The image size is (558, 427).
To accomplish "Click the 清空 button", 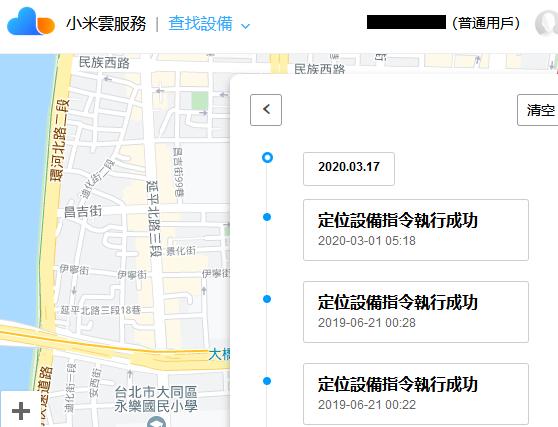I will tap(538, 110).
